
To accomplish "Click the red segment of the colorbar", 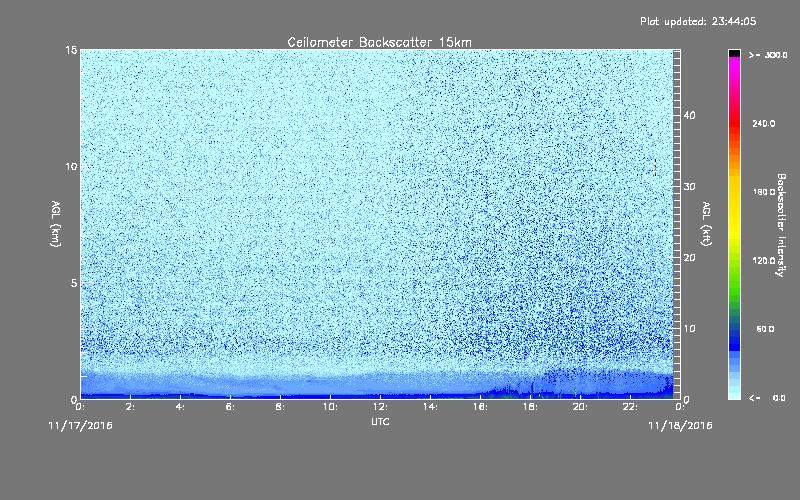I will tap(734, 122).
